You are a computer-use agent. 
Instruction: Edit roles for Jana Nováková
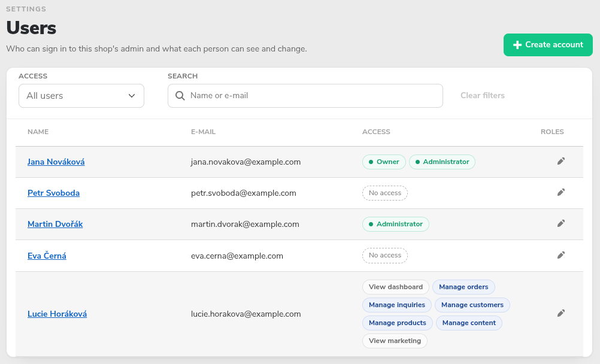click(x=561, y=161)
